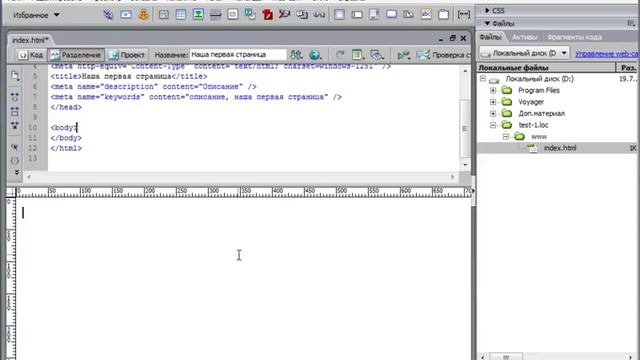
Task: Collapse selection in the code toolbar
Action: click(15, 111)
